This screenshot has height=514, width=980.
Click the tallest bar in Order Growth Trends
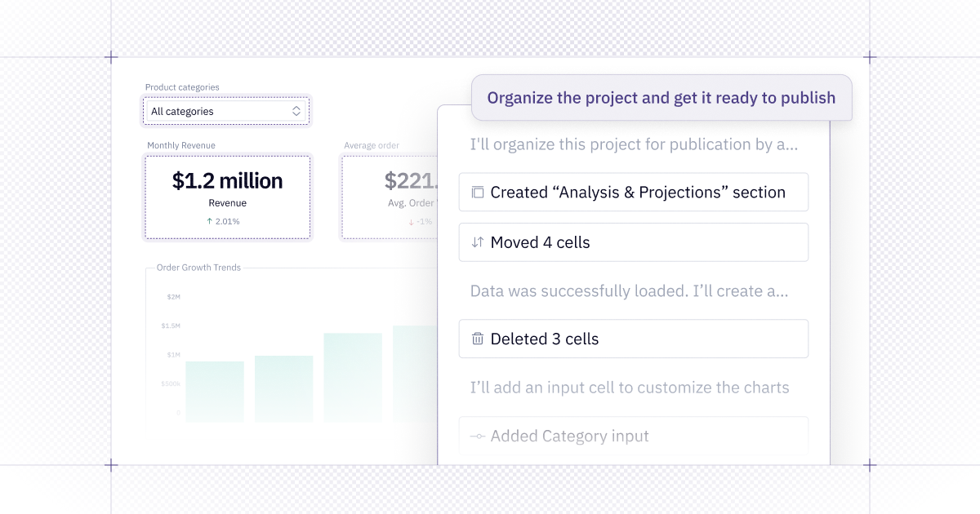click(415, 374)
